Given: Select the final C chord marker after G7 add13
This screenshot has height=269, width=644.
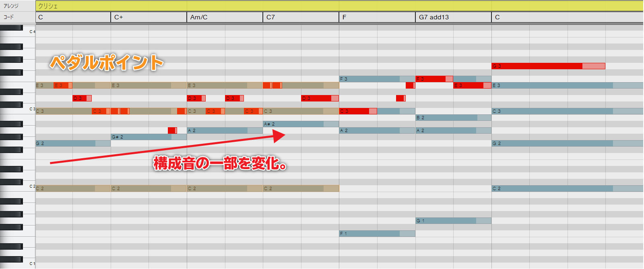Looking at the screenshot, I should (568, 17).
